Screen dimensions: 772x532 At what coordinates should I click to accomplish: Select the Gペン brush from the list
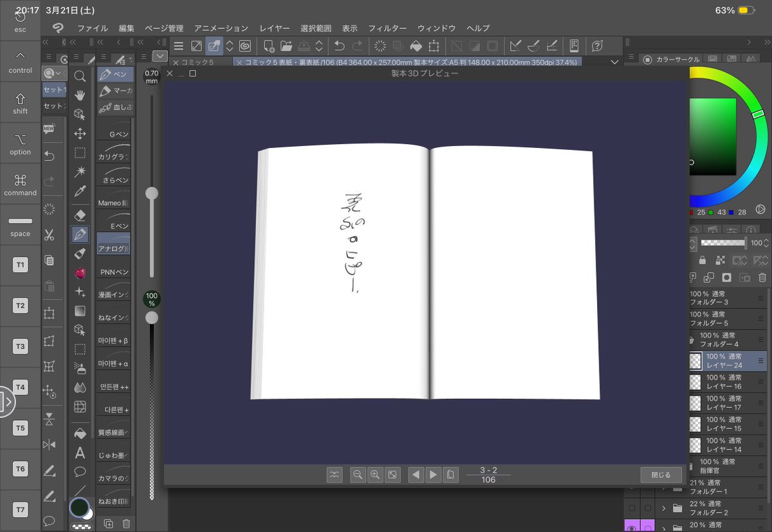113,133
